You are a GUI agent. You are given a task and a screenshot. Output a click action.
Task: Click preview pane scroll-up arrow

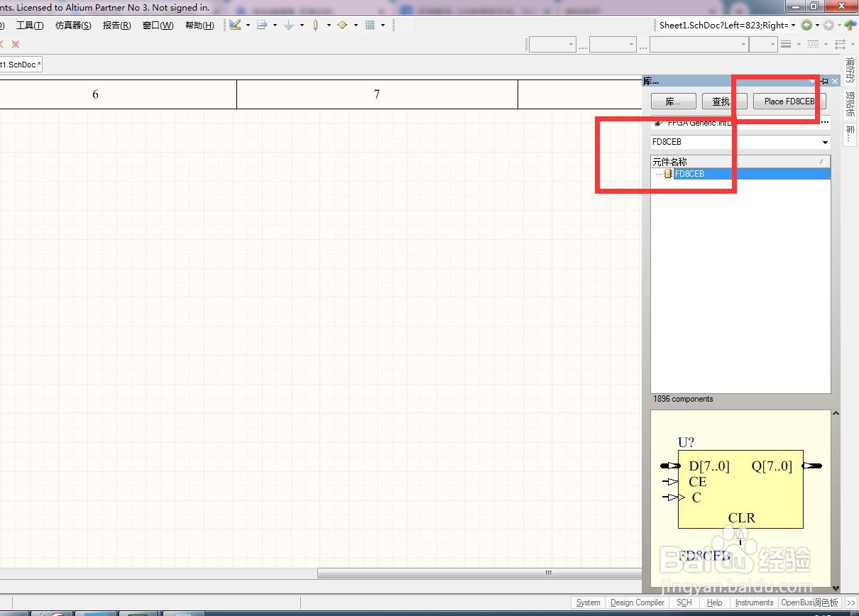pyautogui.click(x=836, y=413)
